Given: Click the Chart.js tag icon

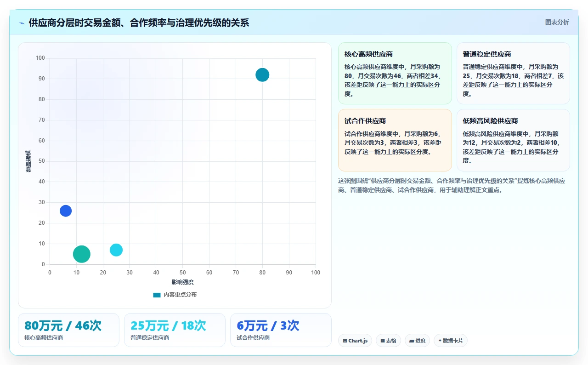Looking at the screenshot, I should pyautogui.click(x=345, y=341).
